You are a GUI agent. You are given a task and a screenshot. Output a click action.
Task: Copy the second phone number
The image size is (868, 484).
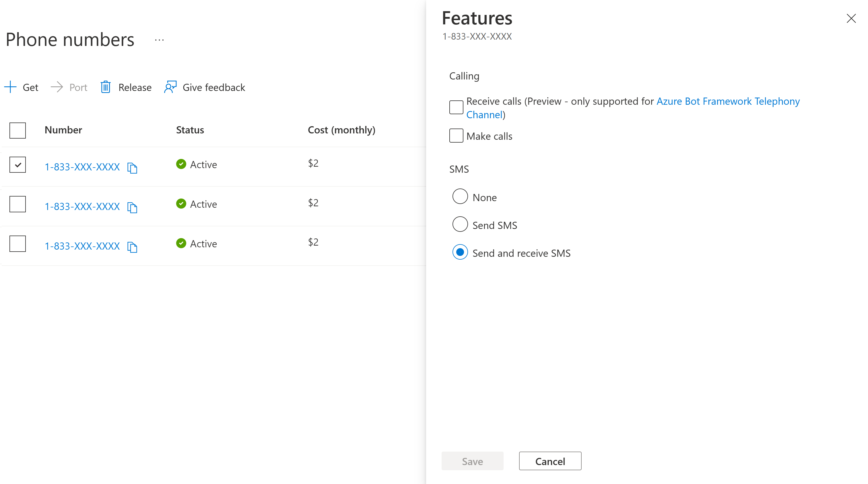132,207
